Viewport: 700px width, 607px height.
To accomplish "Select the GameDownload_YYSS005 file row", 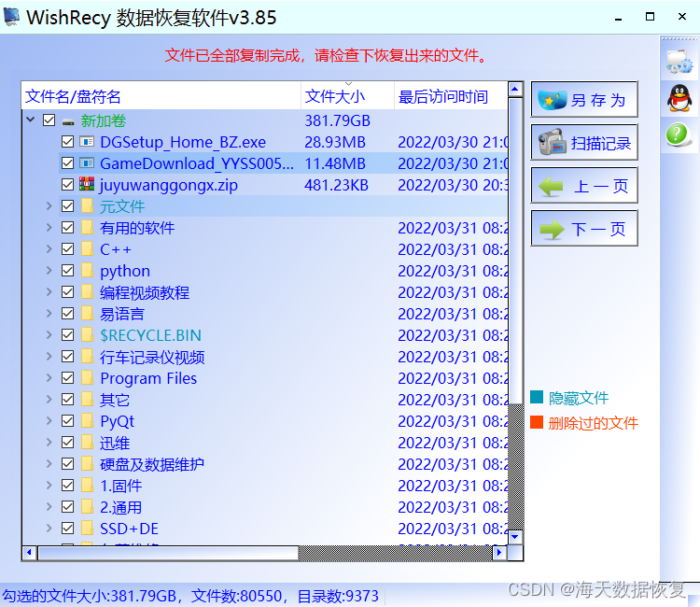I will click(x=283, y=163).
